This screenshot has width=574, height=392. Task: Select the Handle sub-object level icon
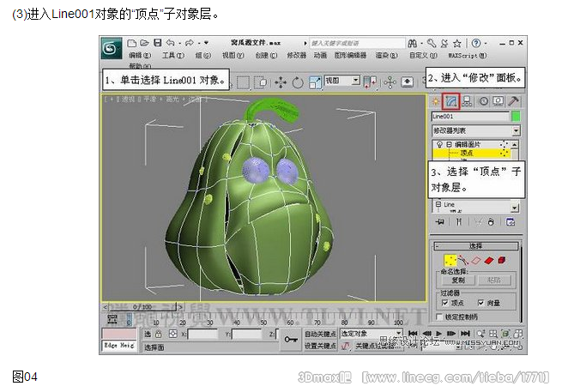point(463,260)
